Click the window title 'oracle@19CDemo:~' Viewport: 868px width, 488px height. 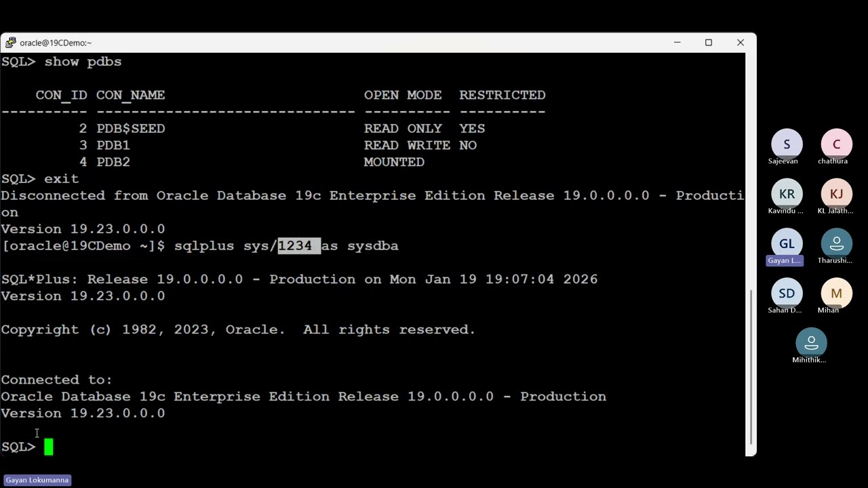pyautogui.click(x=56, y=43)
